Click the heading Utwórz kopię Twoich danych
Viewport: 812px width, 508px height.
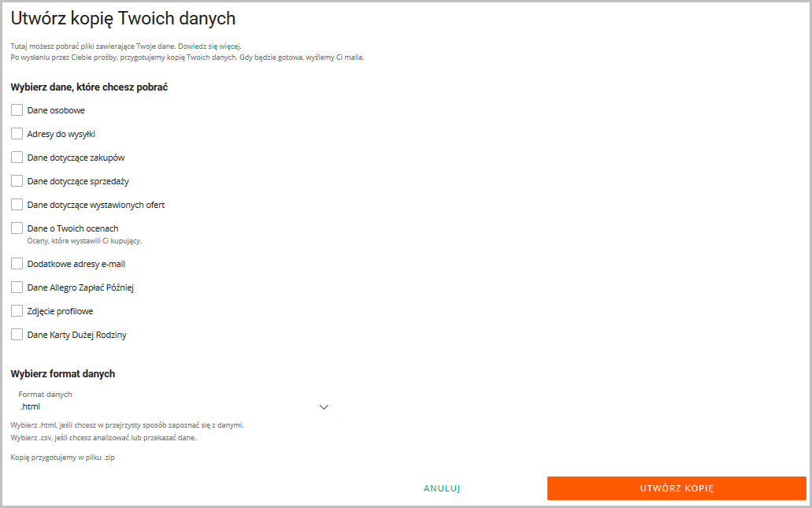(x=123, y=19)
